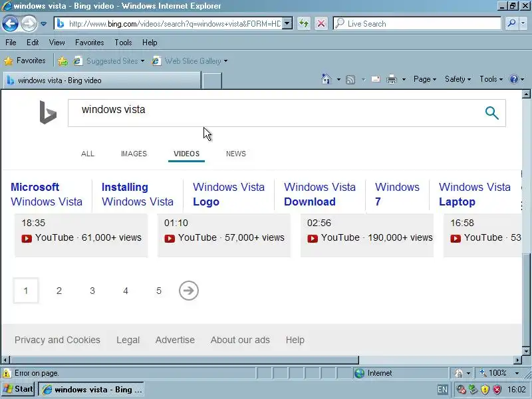Stop loading with the red X icon
Image resolution: width=532 pixels, height=399 pixels.
(x=321, y=23)
